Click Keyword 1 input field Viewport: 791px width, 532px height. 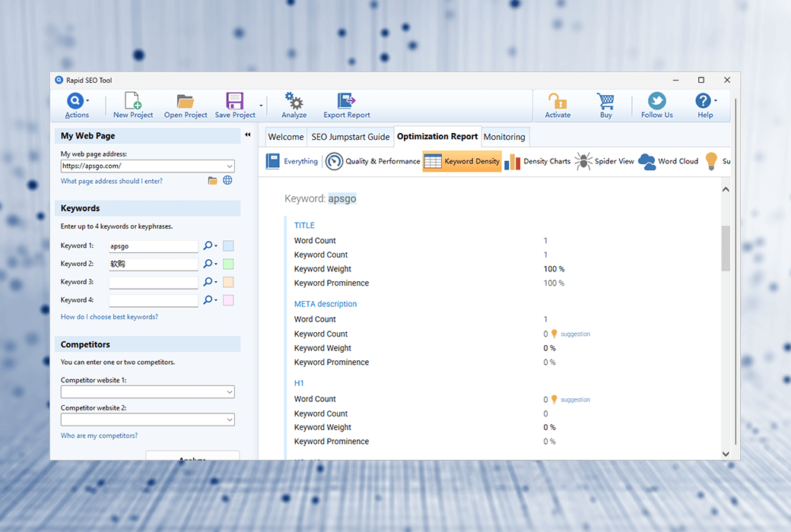click(154, 246)
